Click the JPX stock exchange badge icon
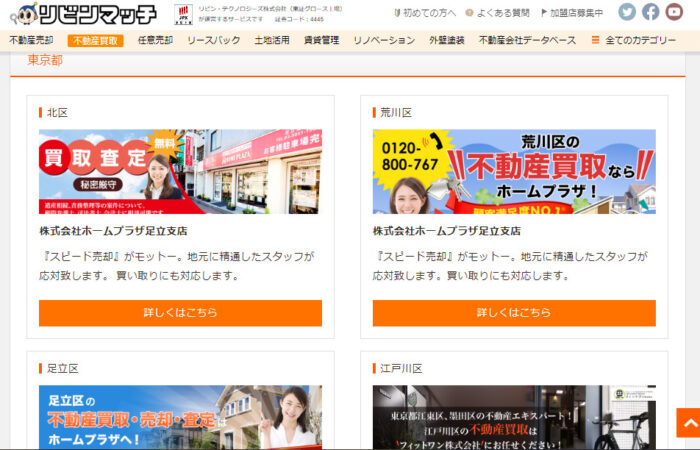The image size is (700, 450). click(183, 14)
